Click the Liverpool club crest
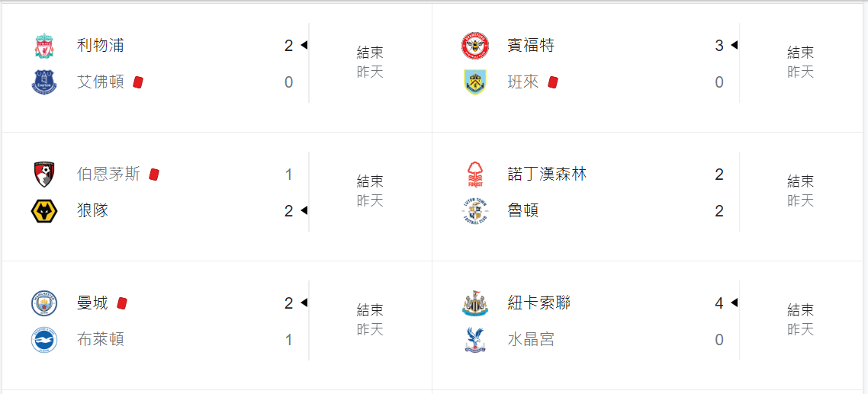868x394 pixels. [44, 46]
